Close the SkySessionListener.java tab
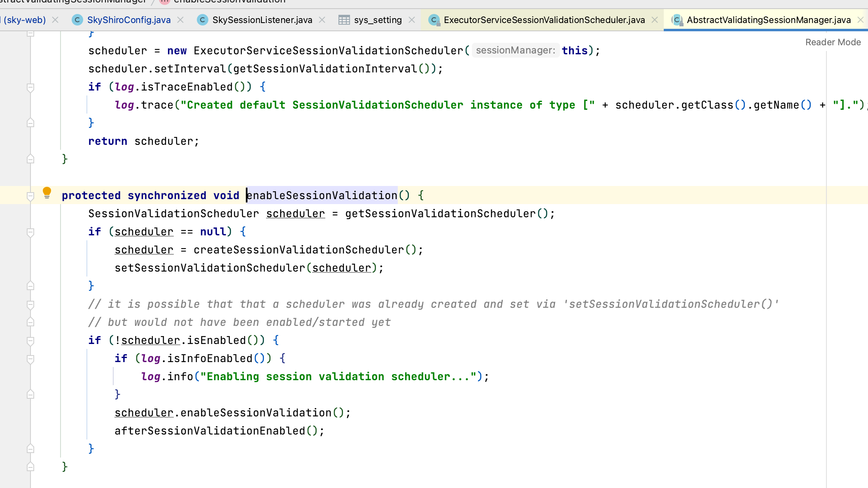Screen dimensions: 868x488 pos(322,20)
